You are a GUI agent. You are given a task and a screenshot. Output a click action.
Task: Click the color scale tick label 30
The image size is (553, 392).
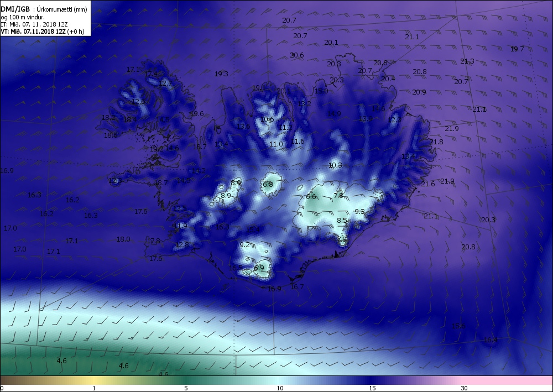point(464,389)
